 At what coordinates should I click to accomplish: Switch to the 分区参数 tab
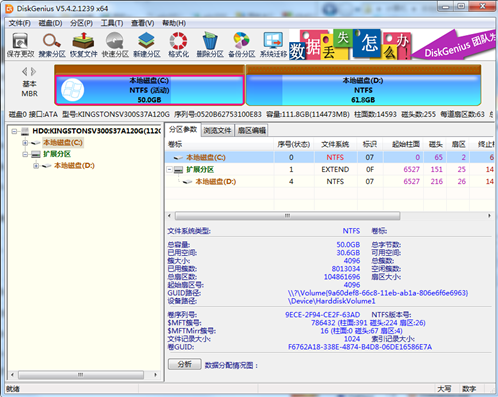tap(183, 130)
